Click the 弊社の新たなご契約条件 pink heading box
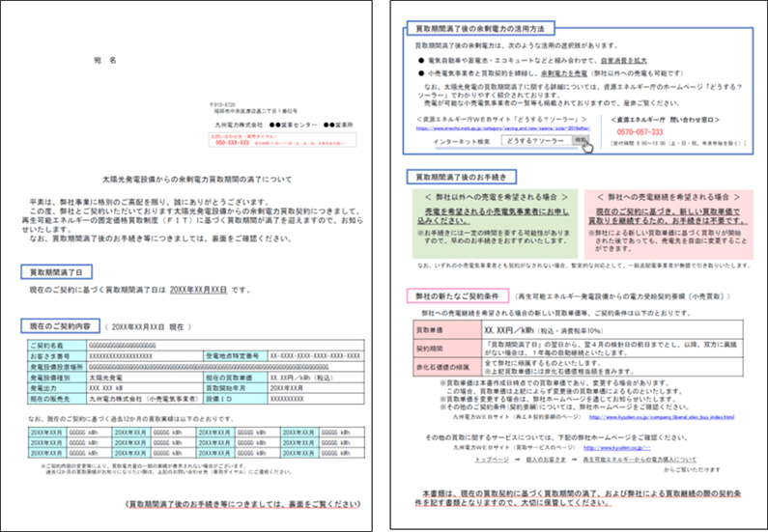This screenshot has height=532, width=768. click(x=458, y=296)
